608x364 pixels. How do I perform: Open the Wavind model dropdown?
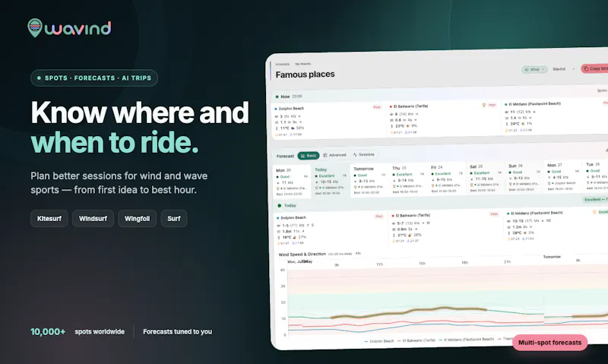click(563, 69)
